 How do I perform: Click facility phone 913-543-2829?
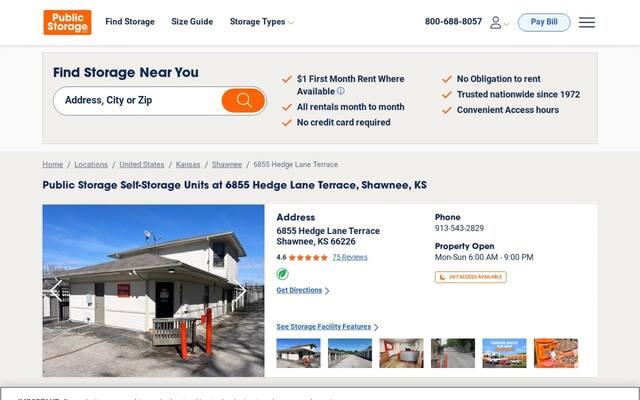(x=459, y=228)
